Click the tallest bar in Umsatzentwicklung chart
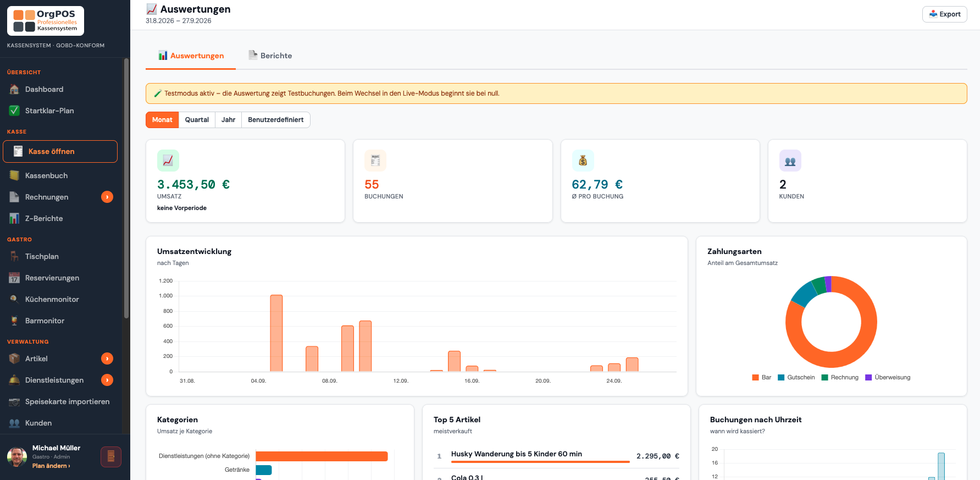The width and height of the screenshot is (980, 480). click(x=276, y=333)
